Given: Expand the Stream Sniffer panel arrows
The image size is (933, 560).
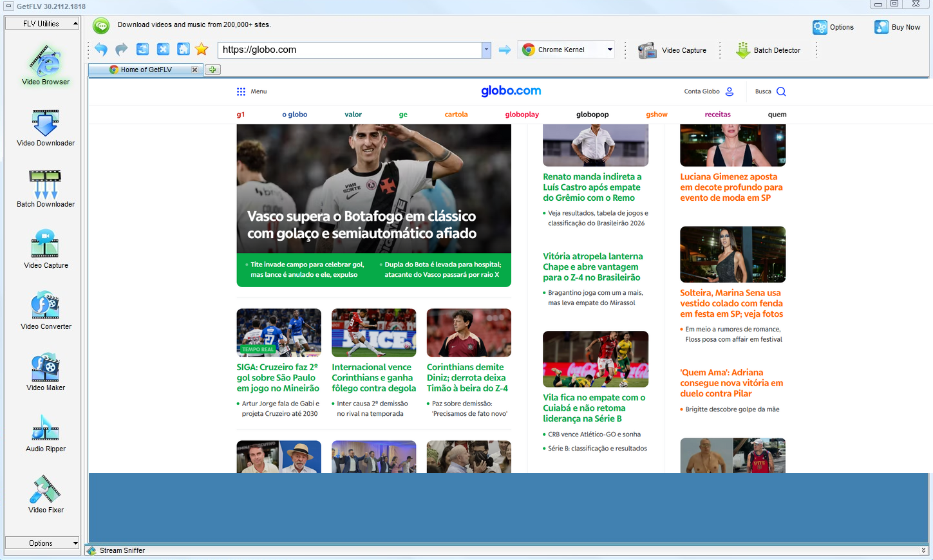Looking at the screenshot, I should click(924, 550).
